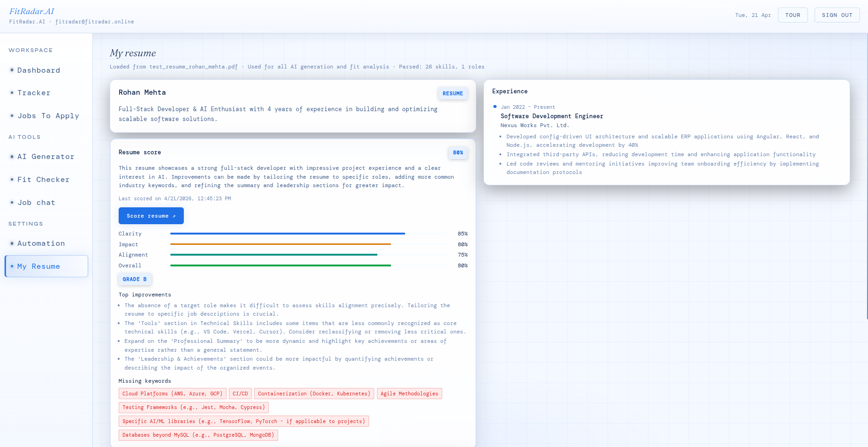Go to Automation settings
The image size is (868, 447).
coord(46,243)
